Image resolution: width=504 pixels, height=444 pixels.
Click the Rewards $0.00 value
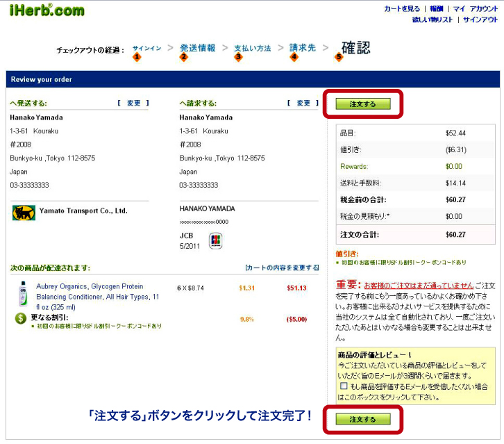[454, 166]
